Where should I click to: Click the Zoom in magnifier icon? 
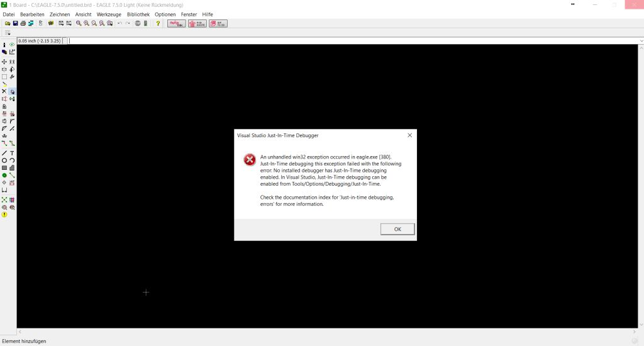click(86, 23)
